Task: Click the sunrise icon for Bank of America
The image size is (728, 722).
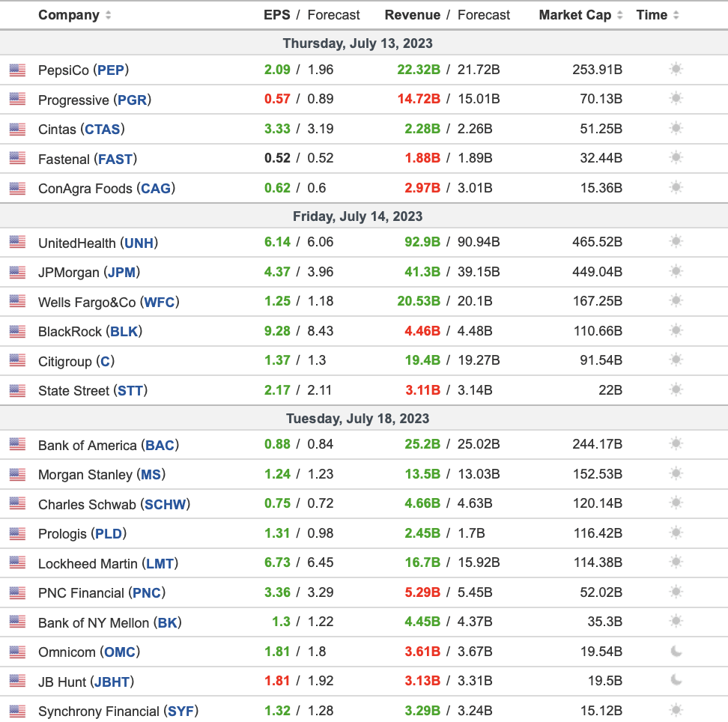Action: coord(675,443)
